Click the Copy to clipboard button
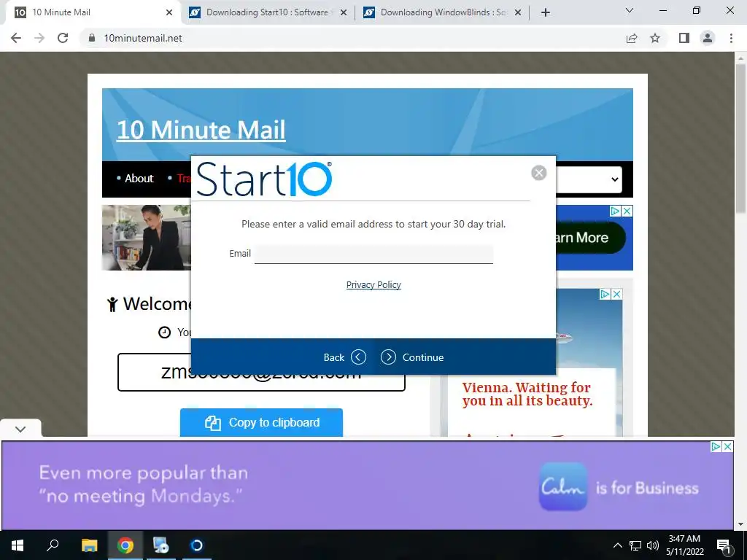This screenshot has height=560, width=747. pos(261,422)
